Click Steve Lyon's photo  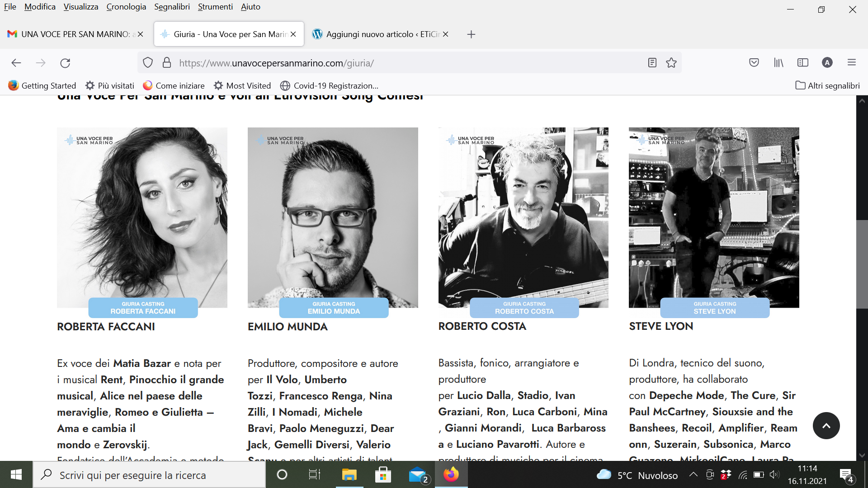click(x=714, y=217)
